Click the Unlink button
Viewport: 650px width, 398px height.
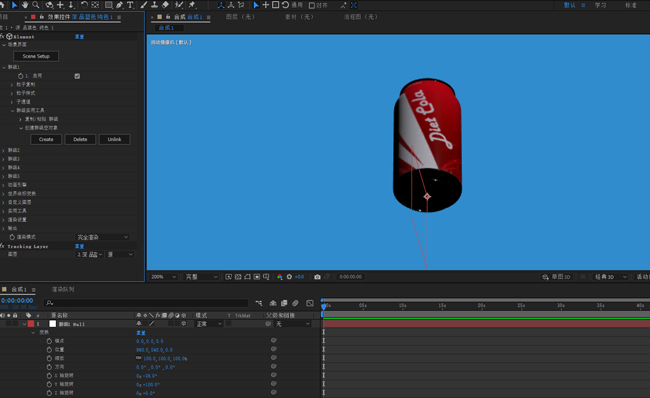[114, 139]
